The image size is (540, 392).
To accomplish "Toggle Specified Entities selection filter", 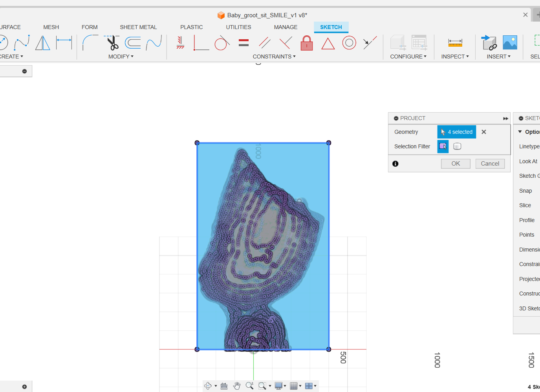I will [x=443, y=146].
